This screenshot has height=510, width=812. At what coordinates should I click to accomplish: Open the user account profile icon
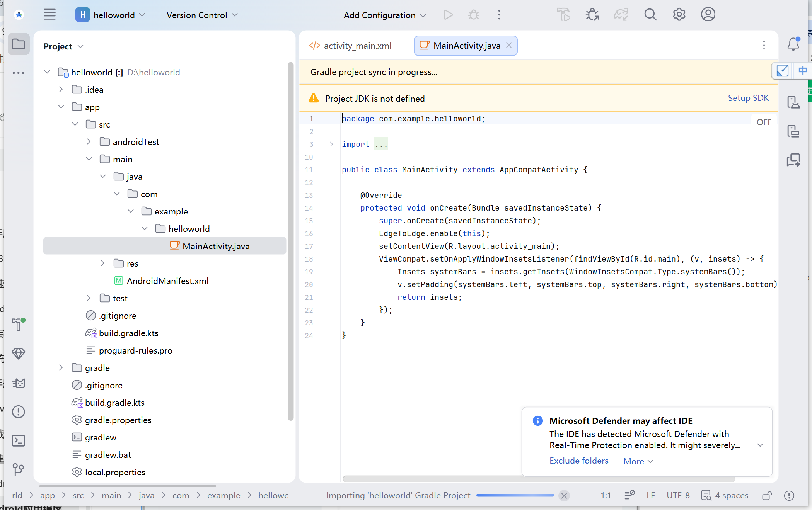708,15
